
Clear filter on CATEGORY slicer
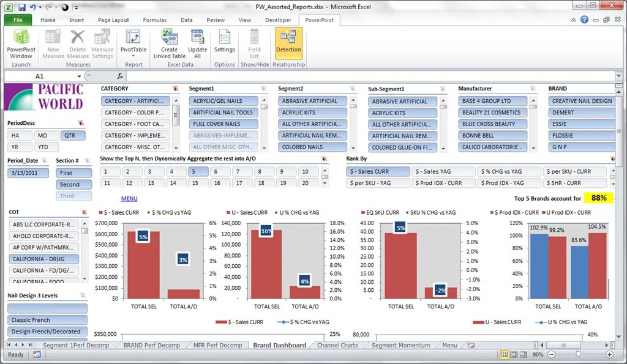(175, 88)
